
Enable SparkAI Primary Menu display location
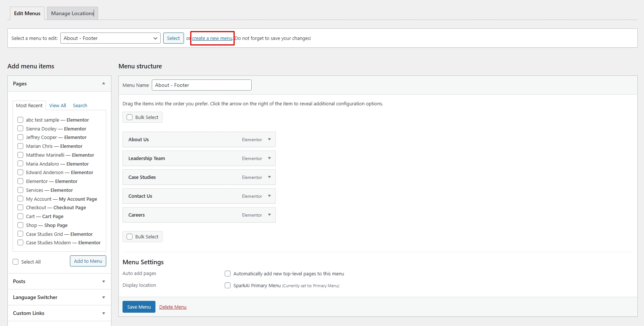click(228, 285)
